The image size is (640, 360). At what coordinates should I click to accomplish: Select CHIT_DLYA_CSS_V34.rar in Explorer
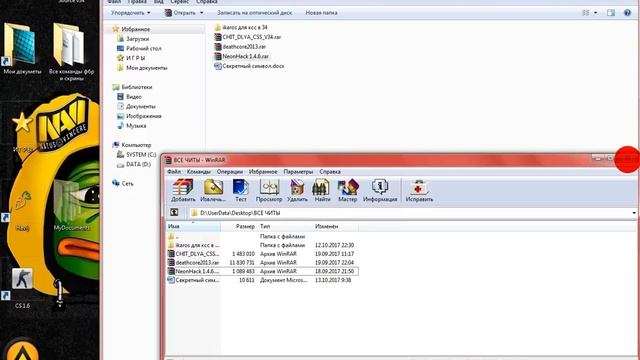pyautogui.click(x=248, y=37)
